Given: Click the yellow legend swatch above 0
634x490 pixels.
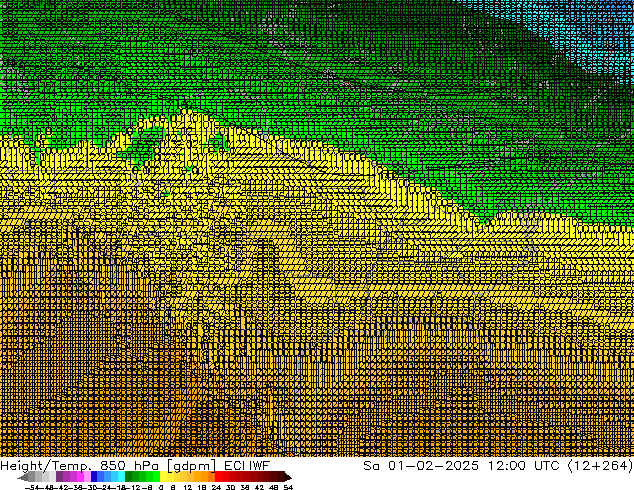Looking at the screenshot, I should coord(163,476).
